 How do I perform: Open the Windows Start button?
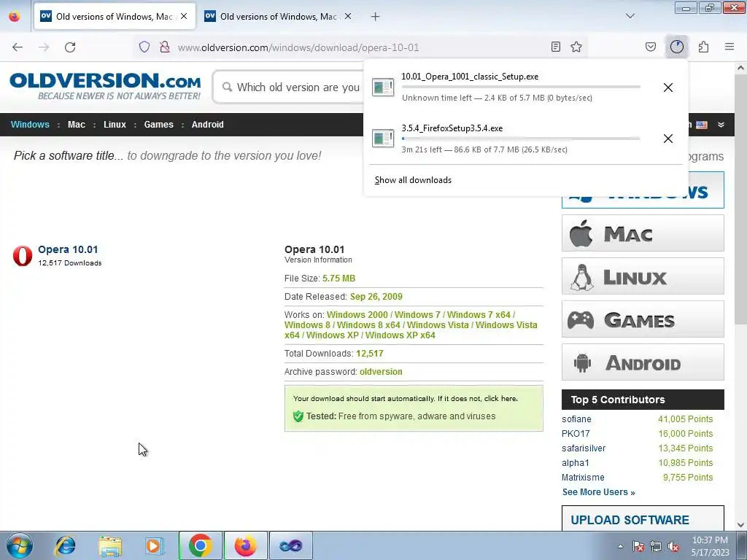coord(19,545)
